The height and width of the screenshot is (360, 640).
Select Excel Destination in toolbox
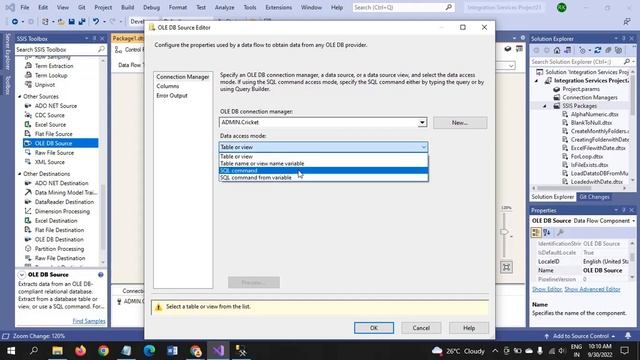(56, 221)
